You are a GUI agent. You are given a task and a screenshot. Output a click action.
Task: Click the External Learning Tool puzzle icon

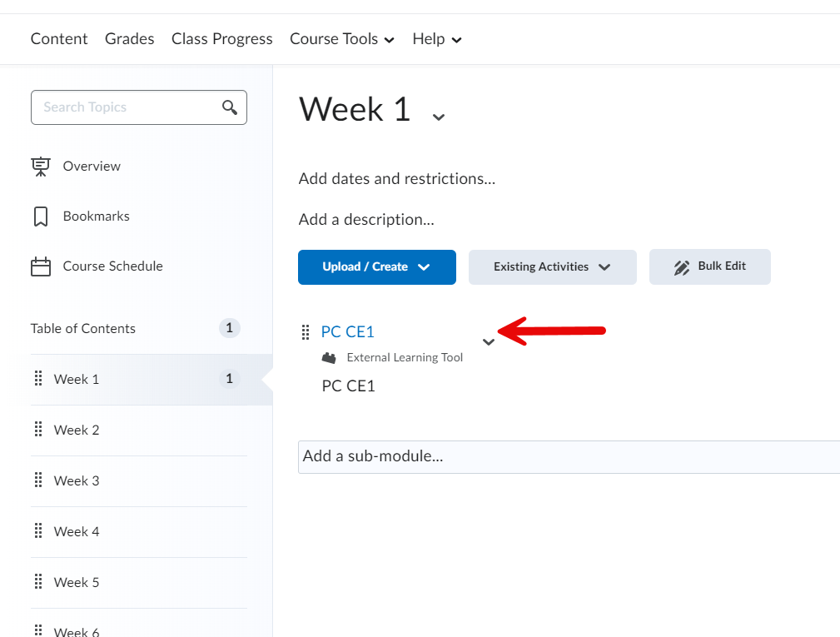(330, 358)
